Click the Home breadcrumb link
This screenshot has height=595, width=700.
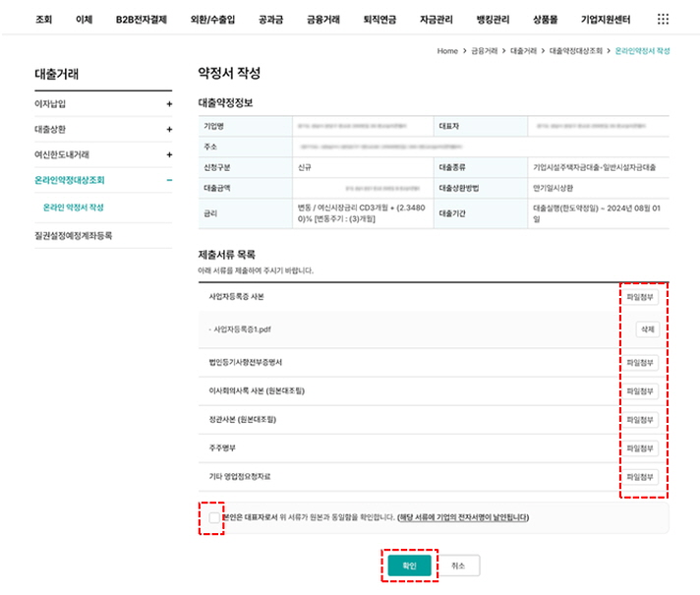447,50
